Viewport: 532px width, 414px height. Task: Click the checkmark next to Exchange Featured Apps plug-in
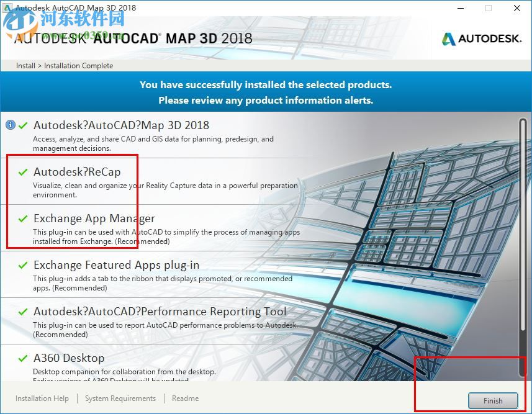[x=24, y=265]
